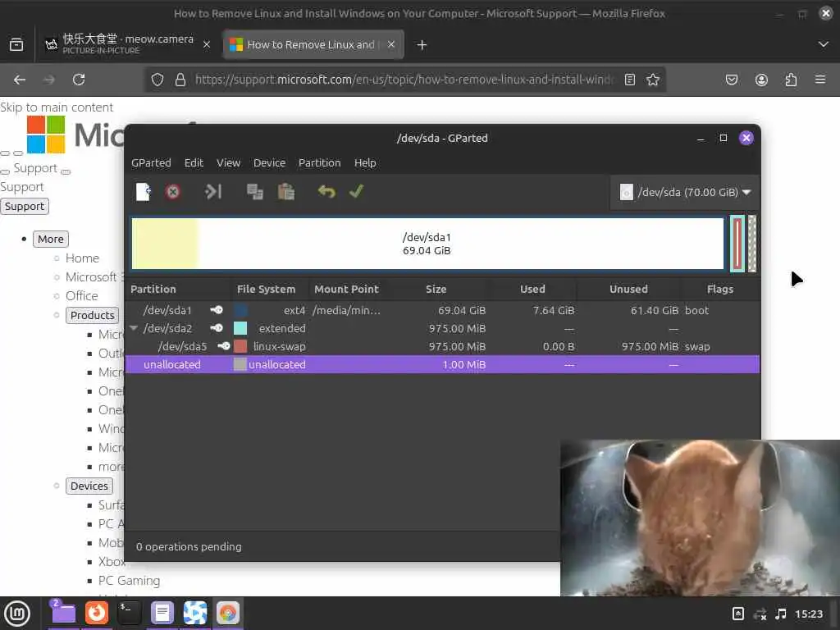Click the Resize/Move partition icon

coord(212,191)
